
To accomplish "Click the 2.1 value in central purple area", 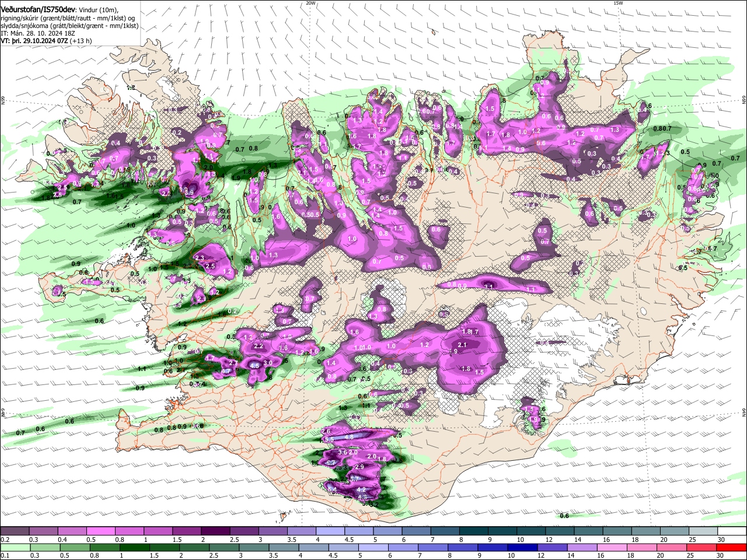I will pos(463,345).
